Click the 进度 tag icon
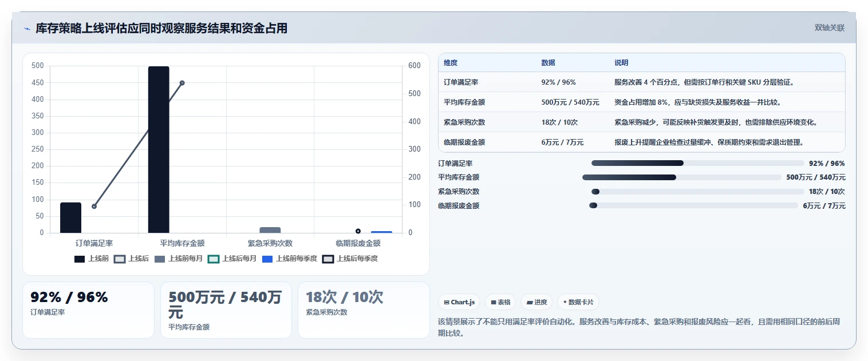Viewport: 868px width, 361px height. (530, 302)
